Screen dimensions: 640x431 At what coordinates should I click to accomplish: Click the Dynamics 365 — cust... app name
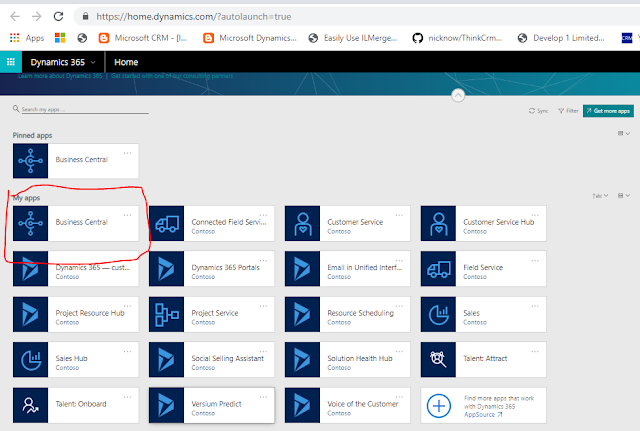click(93, 268)
